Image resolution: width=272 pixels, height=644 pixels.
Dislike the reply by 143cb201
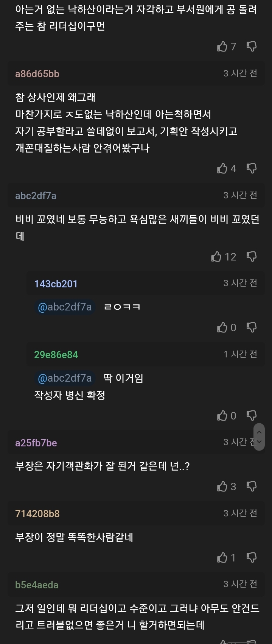click(x=252, y=327)
